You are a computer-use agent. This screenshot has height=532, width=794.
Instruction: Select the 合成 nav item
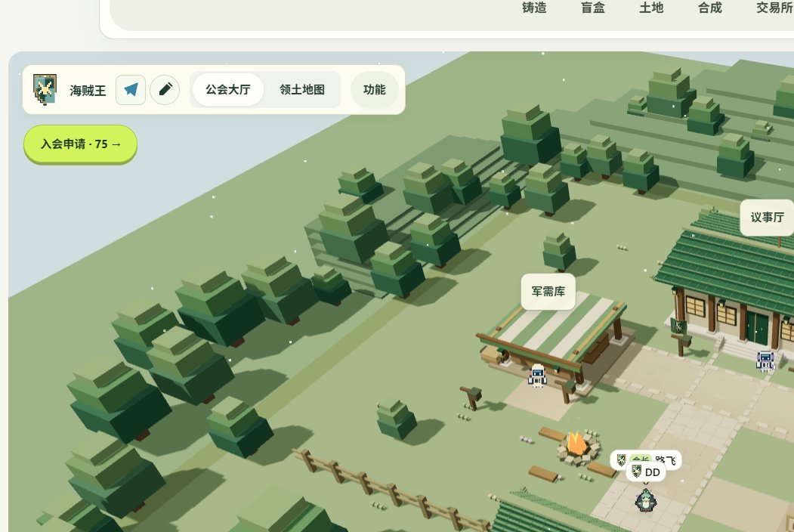710,8
